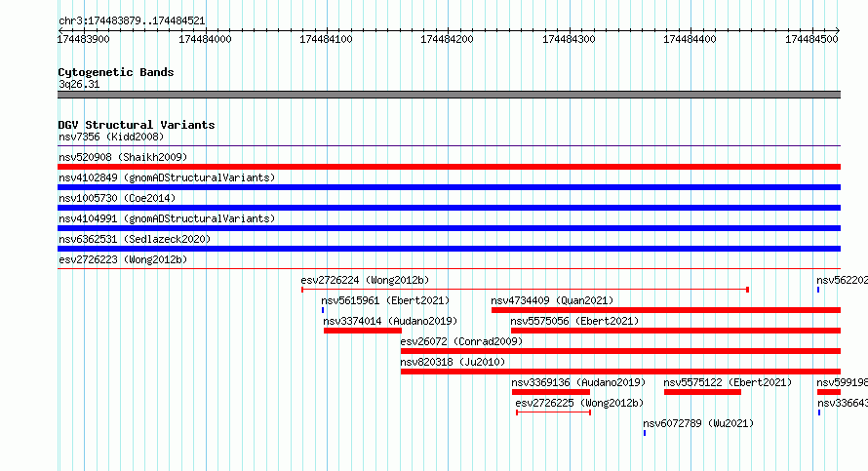
Task: Select the red bar of nsv820318
Action: click(620, 372)
